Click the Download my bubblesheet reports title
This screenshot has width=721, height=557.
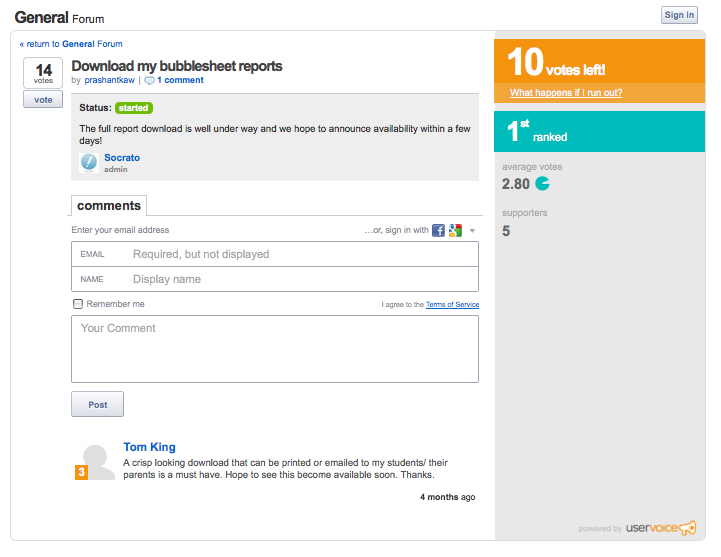pyautogui.click(x=177, y=66)
